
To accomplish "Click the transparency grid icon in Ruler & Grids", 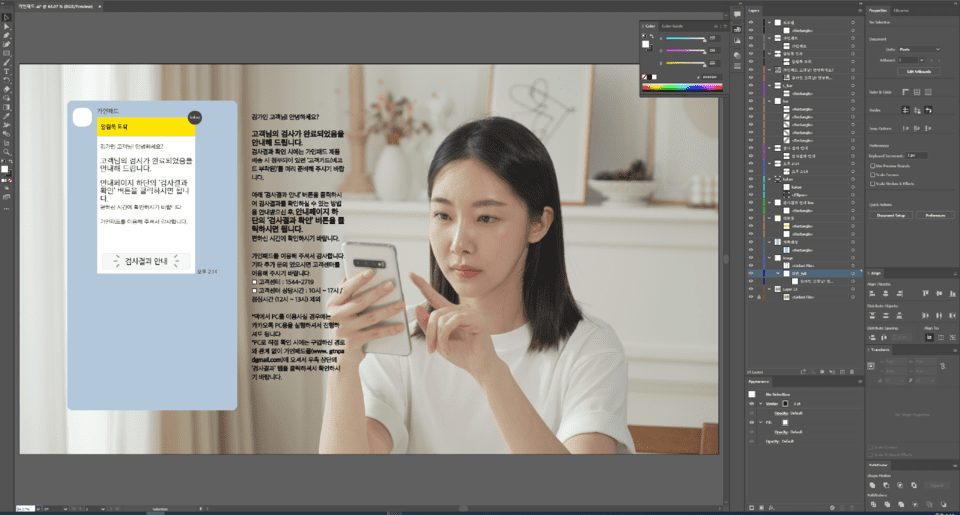I will tap(928, 92).
